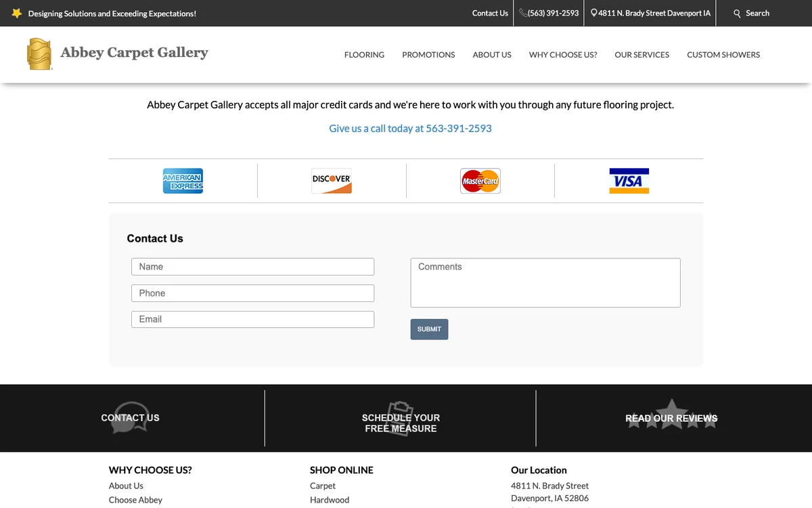Click Davenport, IA 52806 footer text

click(549, 499)
